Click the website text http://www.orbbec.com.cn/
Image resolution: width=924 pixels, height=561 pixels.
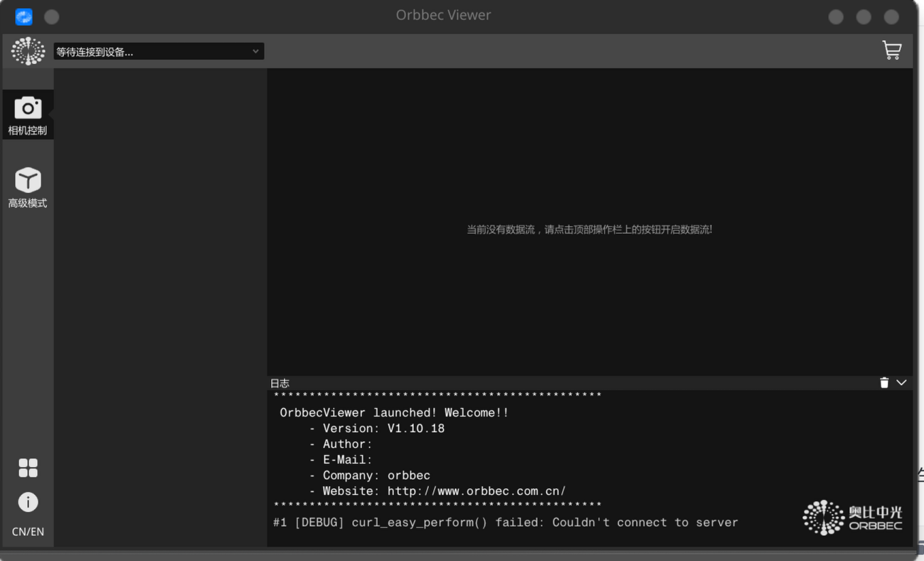coord(477,491)
